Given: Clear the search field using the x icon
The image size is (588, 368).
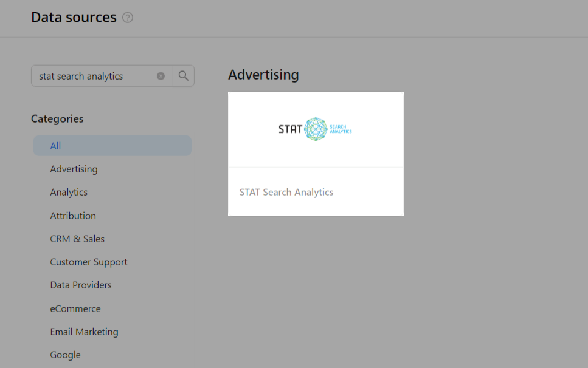Looking at the screenshot, I should [161, 75].
